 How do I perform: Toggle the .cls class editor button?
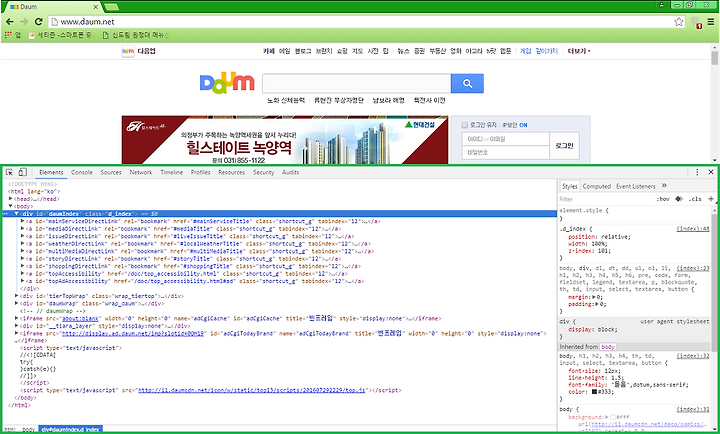point(695,199)
